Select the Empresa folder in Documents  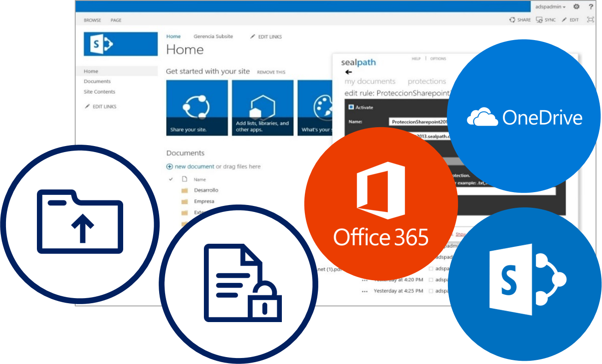pos(205,201)
